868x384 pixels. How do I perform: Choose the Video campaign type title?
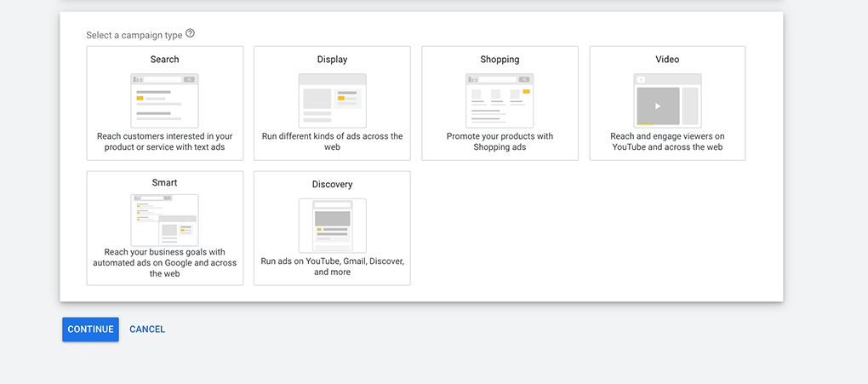click(667, 60)
